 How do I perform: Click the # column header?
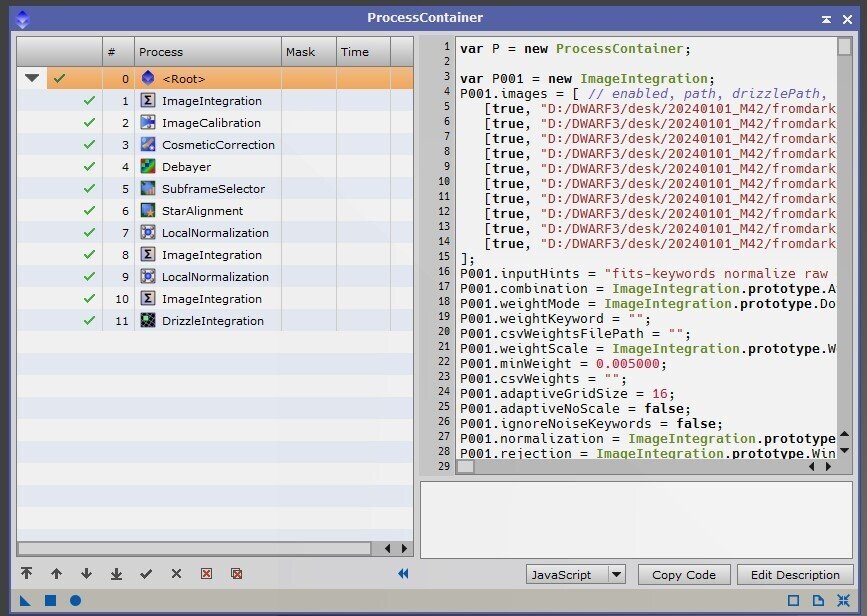[118, 52]
